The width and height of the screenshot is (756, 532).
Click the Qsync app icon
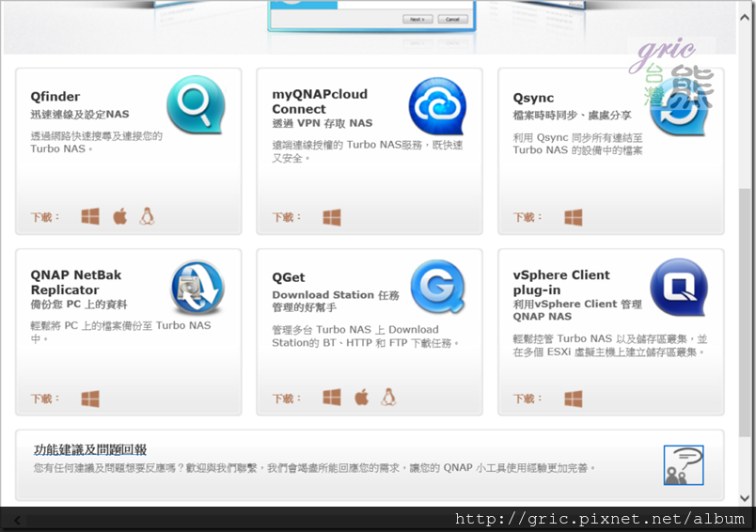[679, 108]
